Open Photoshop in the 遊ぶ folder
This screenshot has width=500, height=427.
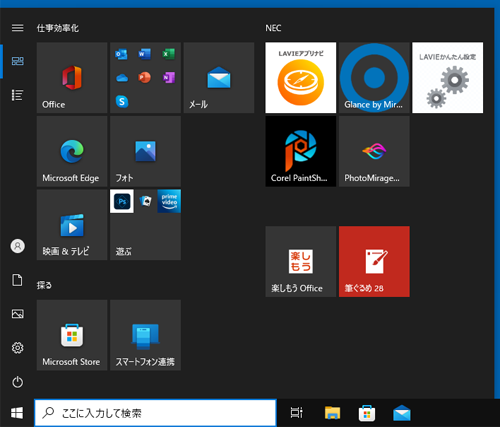(x=122, y=201)
